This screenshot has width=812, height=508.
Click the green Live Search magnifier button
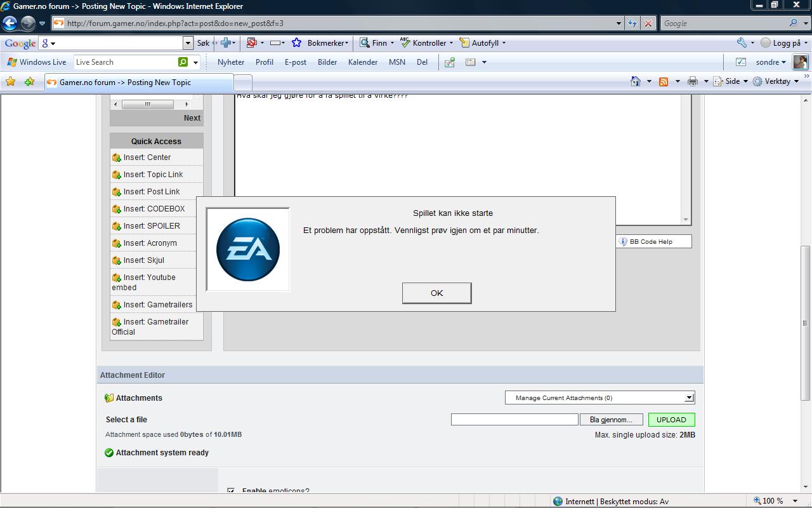coord(183,62)
